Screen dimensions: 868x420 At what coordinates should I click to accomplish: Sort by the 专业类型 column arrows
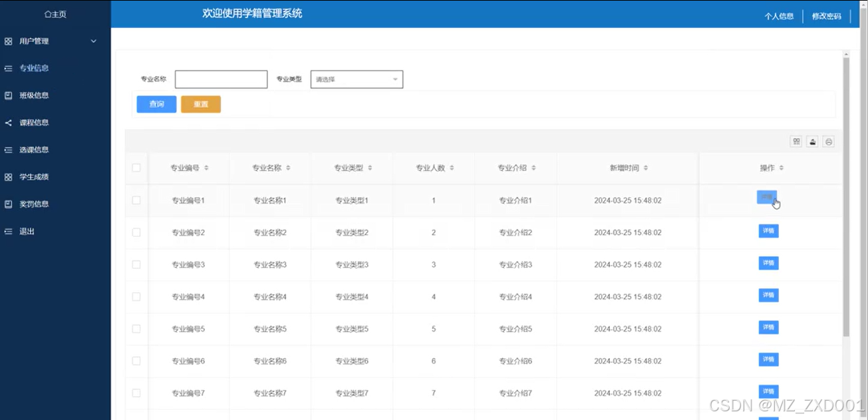pos(370,168)
